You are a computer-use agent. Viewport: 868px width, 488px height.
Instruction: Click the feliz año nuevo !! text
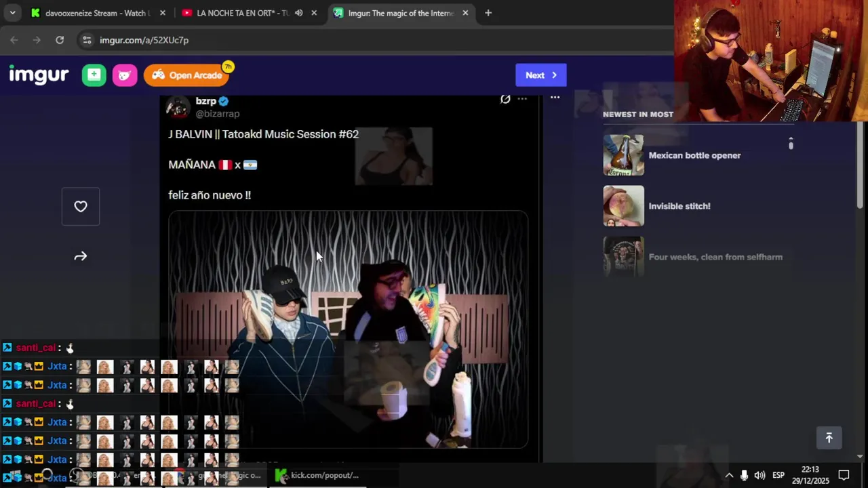point(210,195)
